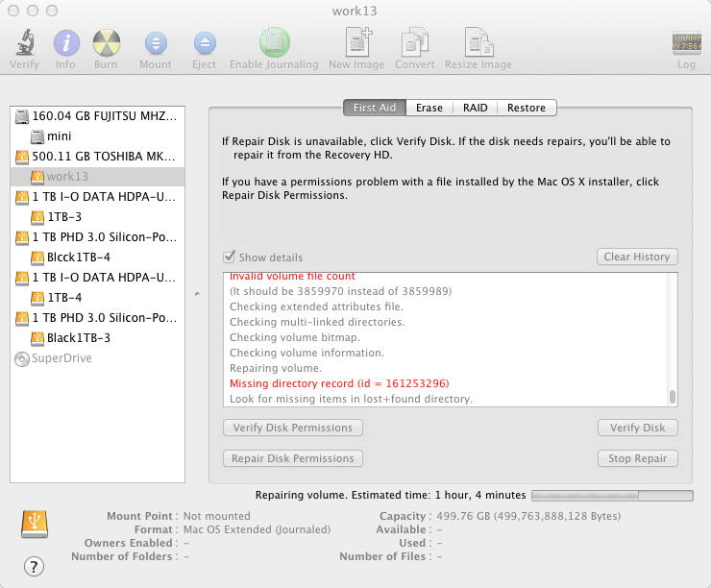Click 'Checking volume information.' log line
The width and height of the screenshot is (711, 588).
click(x=307, y=353)
